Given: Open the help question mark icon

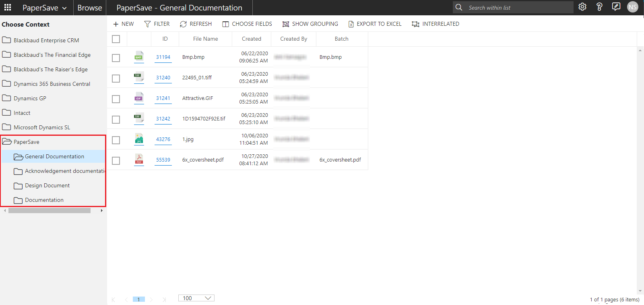Looking at the screenshot, I should [599, 7].
